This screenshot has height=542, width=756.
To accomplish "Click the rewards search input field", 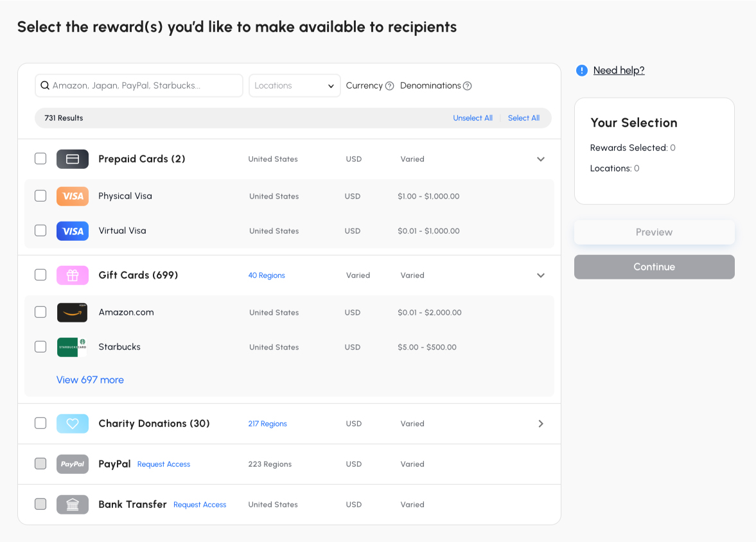I will [x=139, y=86].
